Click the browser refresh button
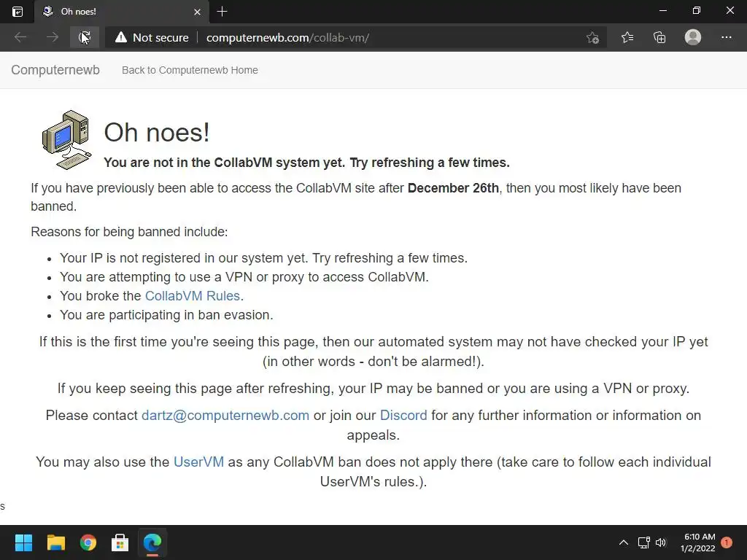Screen dimensions: 747x560 (85, 37)
